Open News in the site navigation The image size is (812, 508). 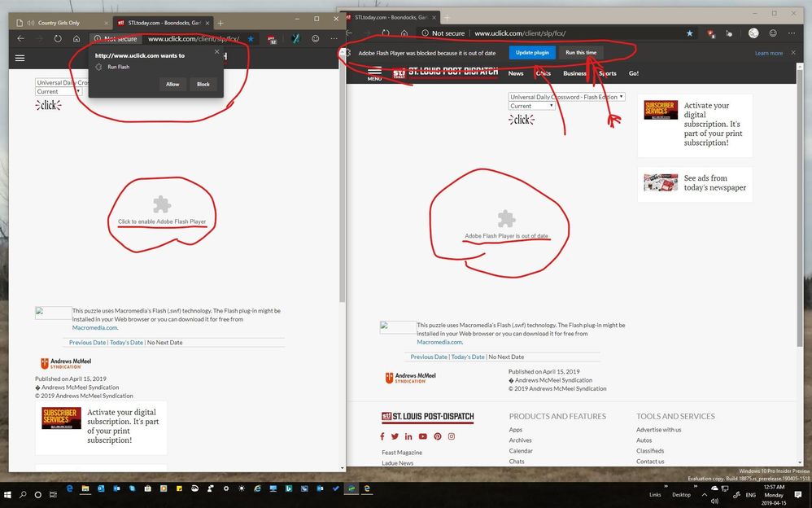click(x=516, y=73)
